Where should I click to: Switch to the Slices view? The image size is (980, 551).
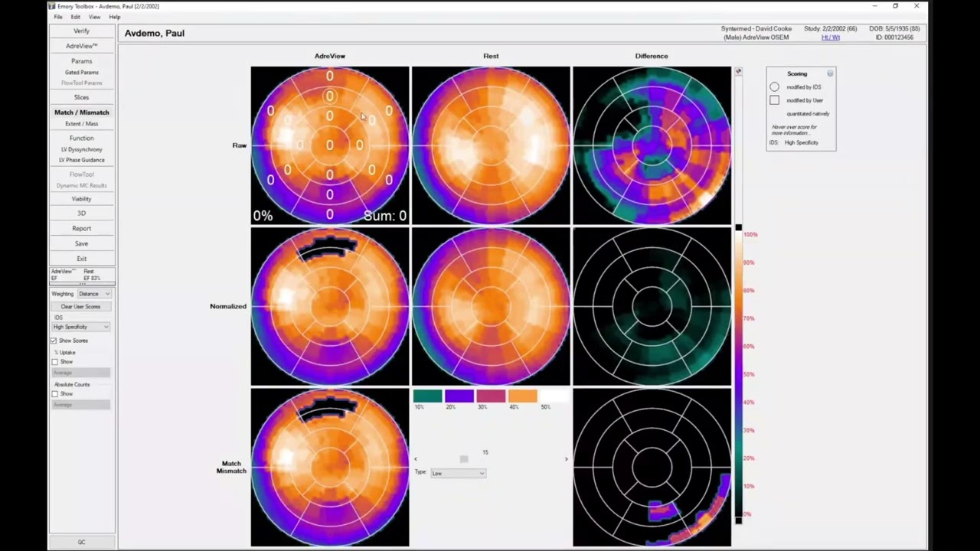click(x=82, y=97)
